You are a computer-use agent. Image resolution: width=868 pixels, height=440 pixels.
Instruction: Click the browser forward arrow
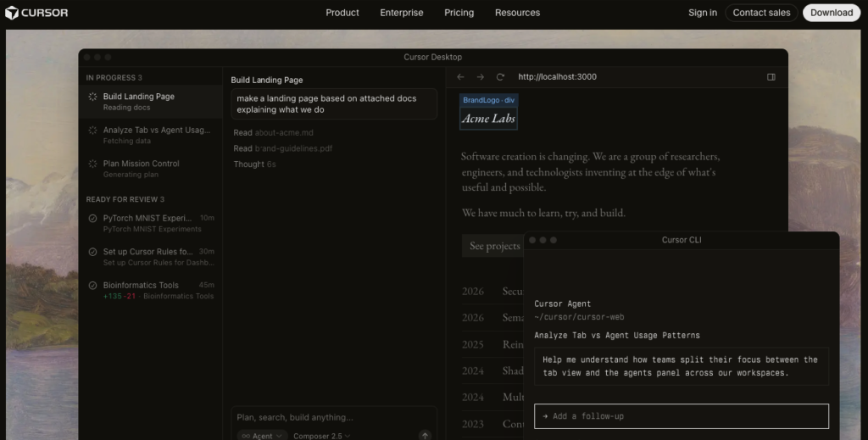(481, 77)
